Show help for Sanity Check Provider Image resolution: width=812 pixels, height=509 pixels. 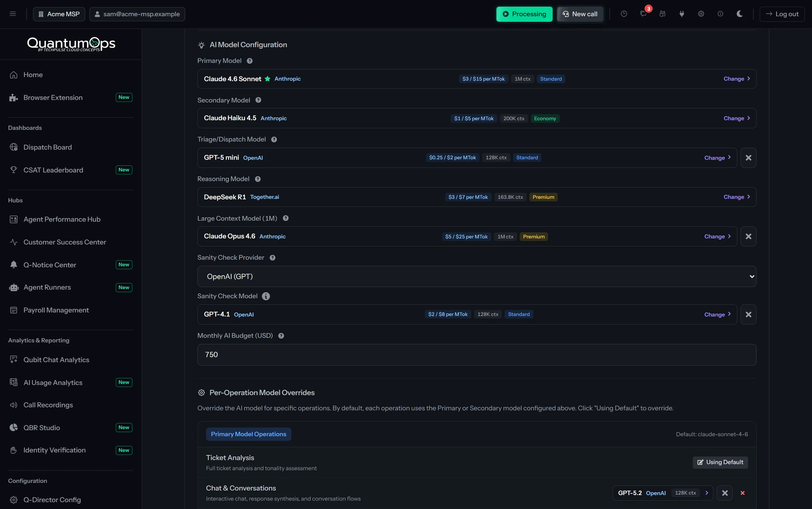[x=272, y=258]
